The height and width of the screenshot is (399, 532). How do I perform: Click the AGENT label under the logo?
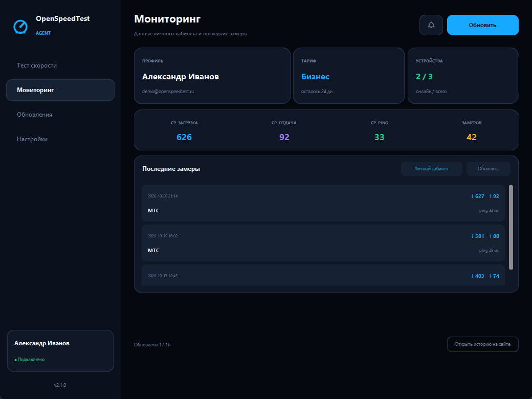pos(43,33)
